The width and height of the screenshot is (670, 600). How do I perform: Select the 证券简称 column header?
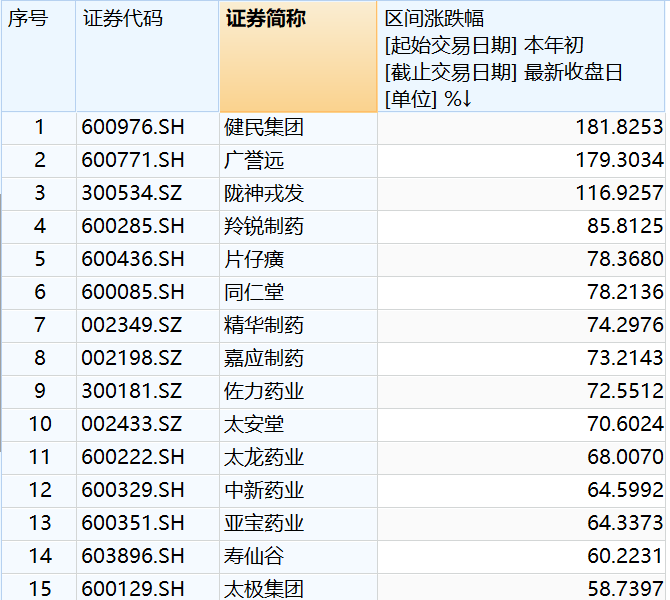[x=298, y=56]
